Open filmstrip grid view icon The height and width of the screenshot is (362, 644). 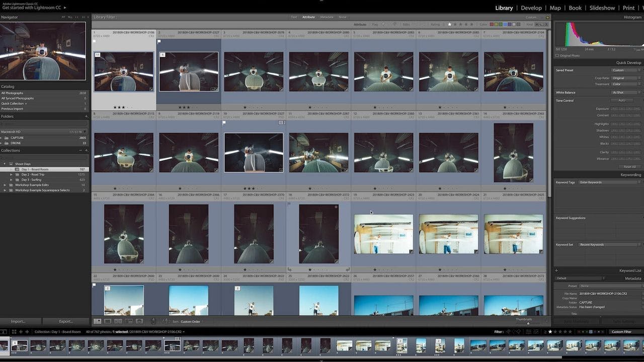coord(14,332)
